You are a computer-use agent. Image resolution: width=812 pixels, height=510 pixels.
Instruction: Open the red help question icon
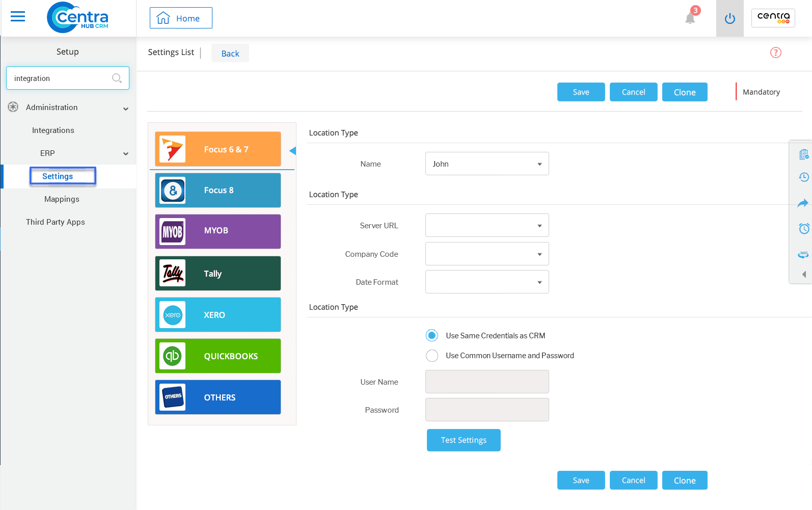pyautogui.click(x=776, y=52)
